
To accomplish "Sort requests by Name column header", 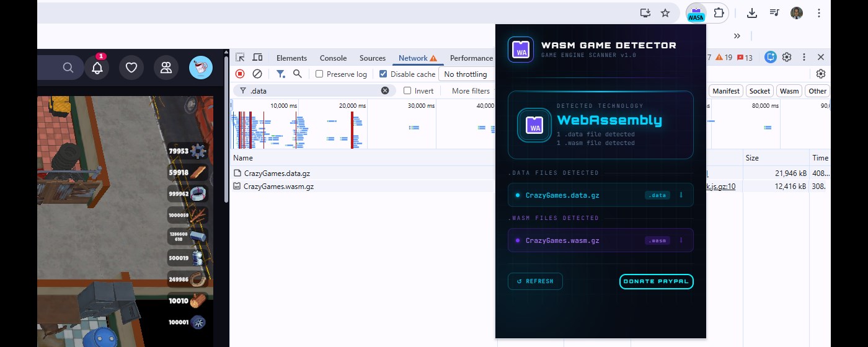I will [363, 158].
